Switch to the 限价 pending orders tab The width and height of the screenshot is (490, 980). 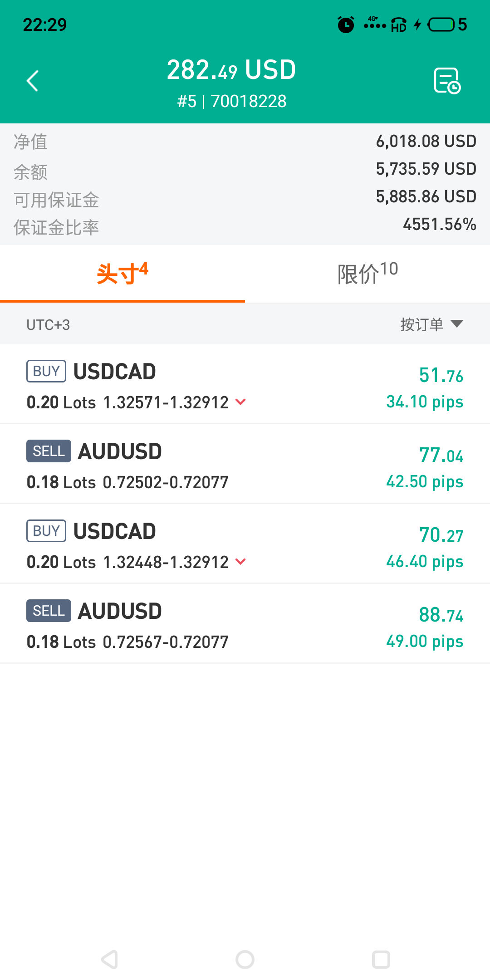click(x=367, y=274)
